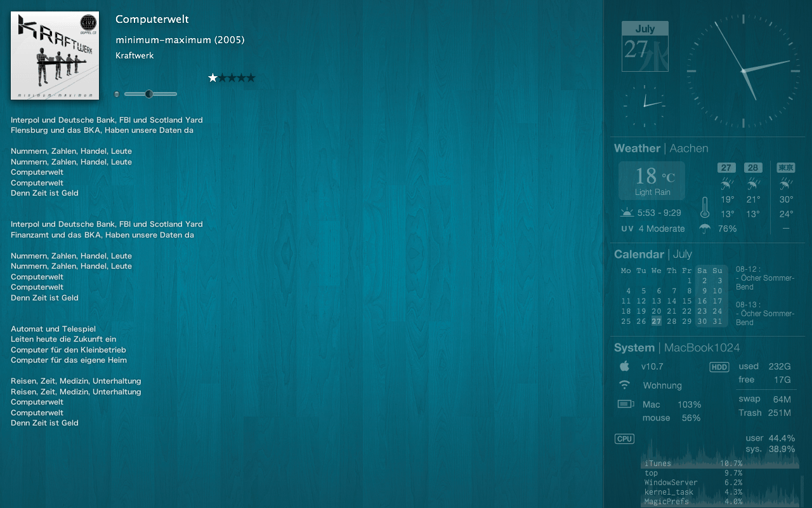Screen dimensions: 812x508
Task: Click album name minimum-maximum (2005)
Action: (x=180, y=40)
